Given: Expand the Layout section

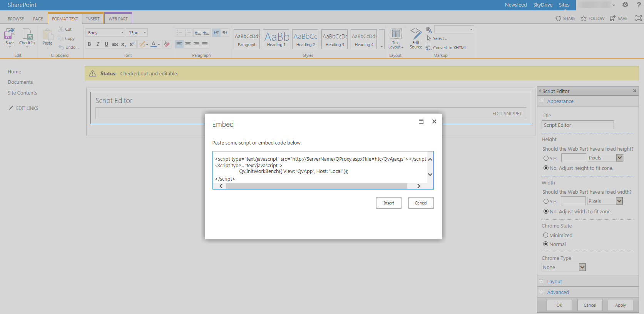Looking at the screenshot, I should point(541,281).
